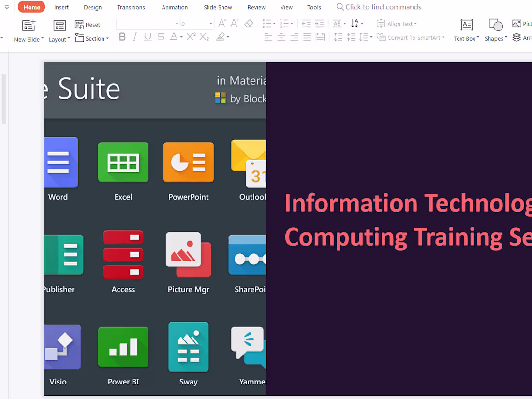Open the highlight color dropdown arrow

click(228, 37)
